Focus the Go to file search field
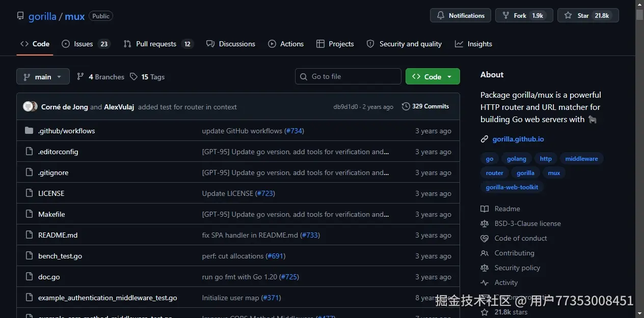644x318 pixels. (348, 76)
